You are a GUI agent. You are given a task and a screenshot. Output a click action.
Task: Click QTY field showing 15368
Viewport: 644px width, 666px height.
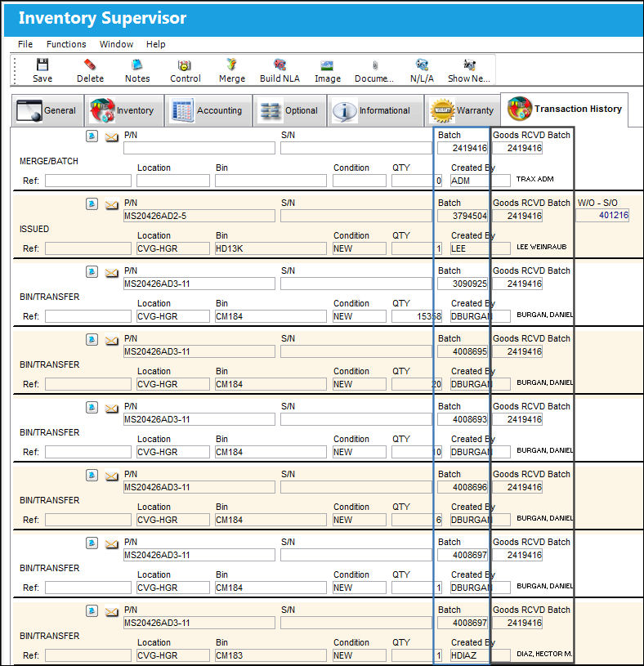point(417,316)
